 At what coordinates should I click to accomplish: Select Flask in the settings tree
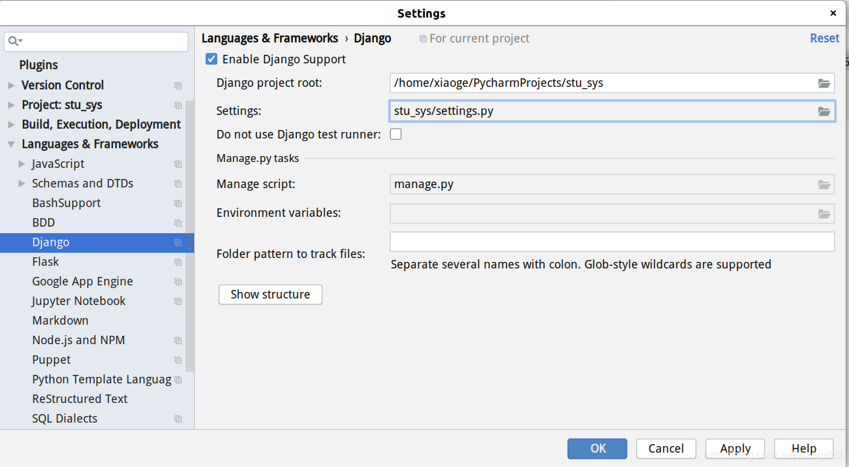click(x=45, y=262)
